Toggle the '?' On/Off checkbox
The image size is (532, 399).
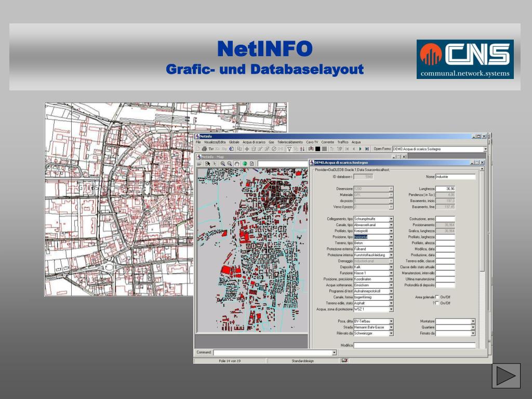pyautogui.click(x=437, y=303)
